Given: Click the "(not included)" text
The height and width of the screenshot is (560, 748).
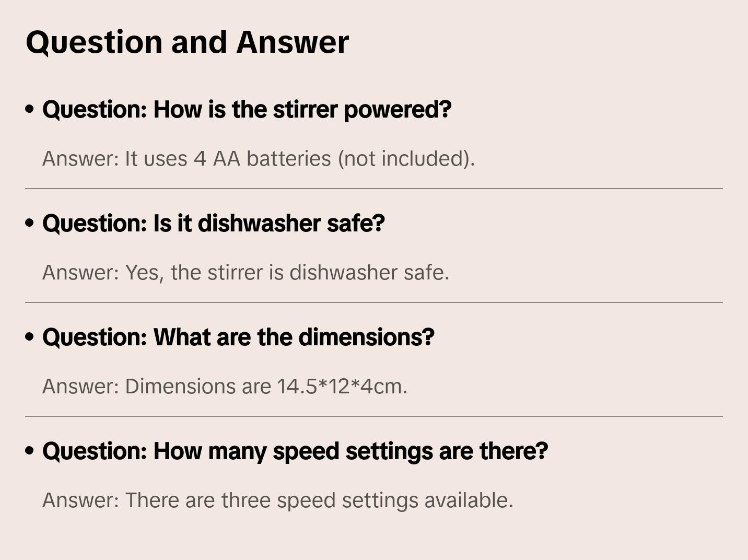Looking at the screenshot, I should coord(406,159).
